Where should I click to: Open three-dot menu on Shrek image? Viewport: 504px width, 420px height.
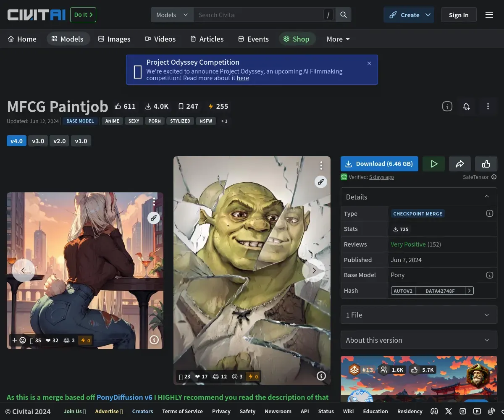[321, 165]
